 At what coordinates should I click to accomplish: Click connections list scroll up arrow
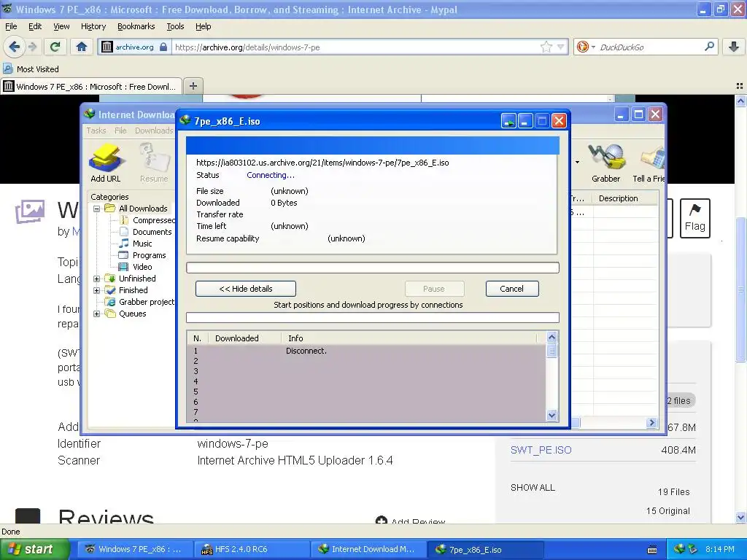pos(551,337)
